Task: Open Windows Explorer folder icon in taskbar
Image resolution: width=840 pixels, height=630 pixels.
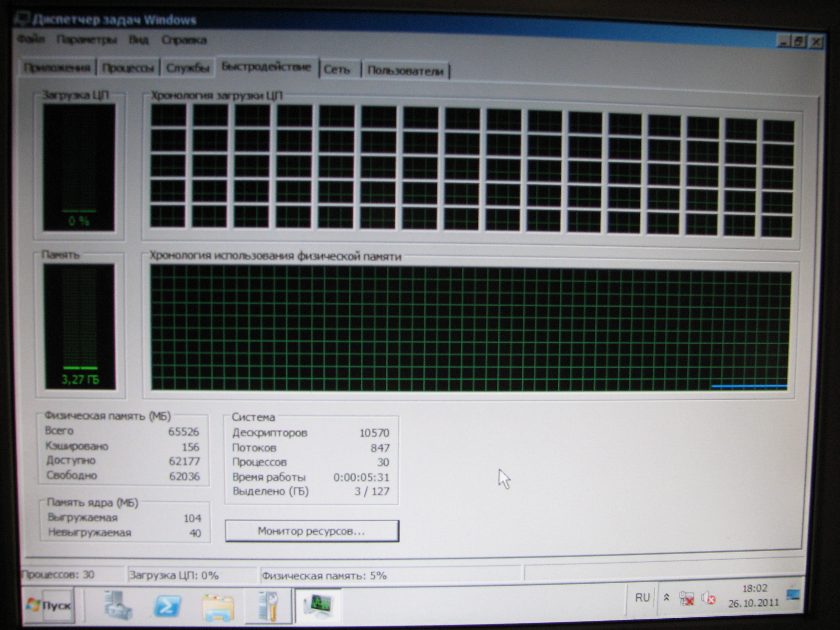Action: click(218, 607)
